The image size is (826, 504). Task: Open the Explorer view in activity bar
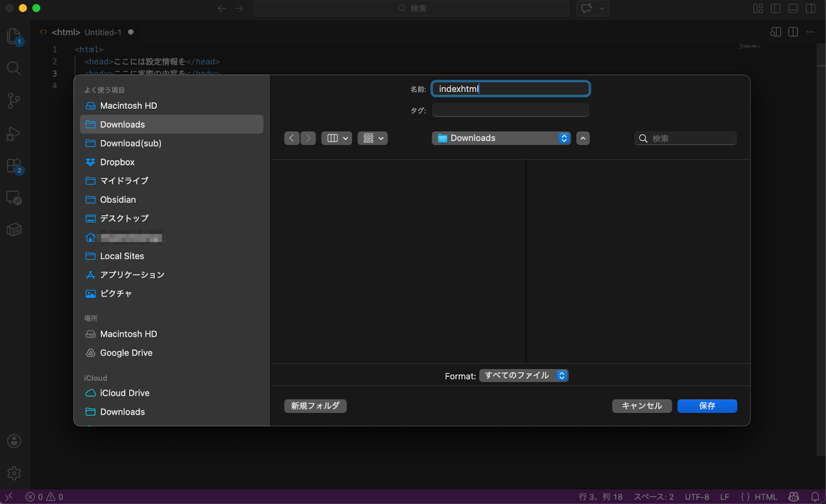click(14, 36)
